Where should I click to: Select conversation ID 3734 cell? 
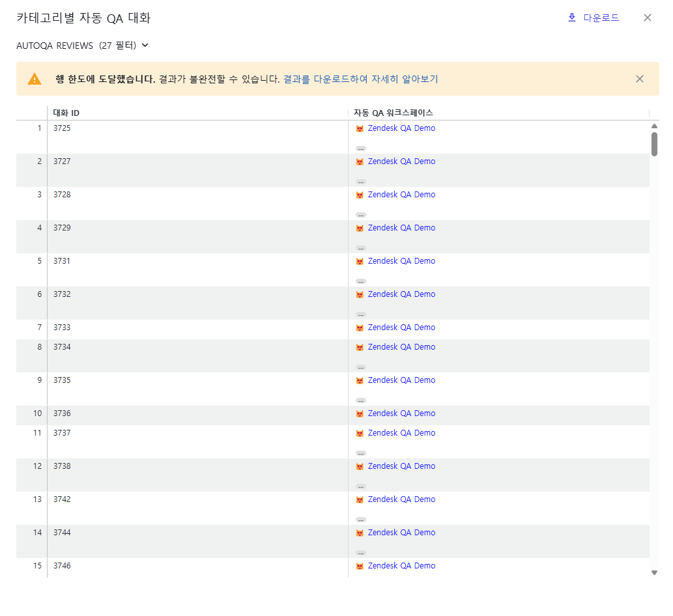pyautogui.click(x=197, y=356)
